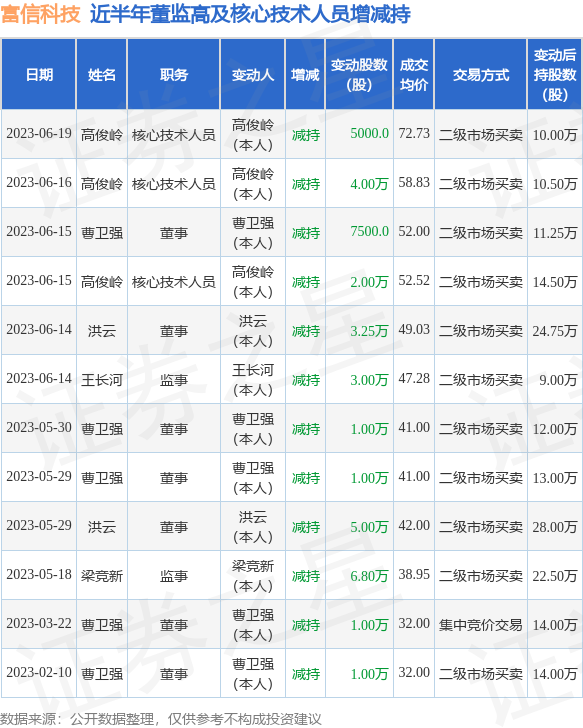Click the 职务 column header
This screenshot has width=583, height=728.
pos(174,74)
